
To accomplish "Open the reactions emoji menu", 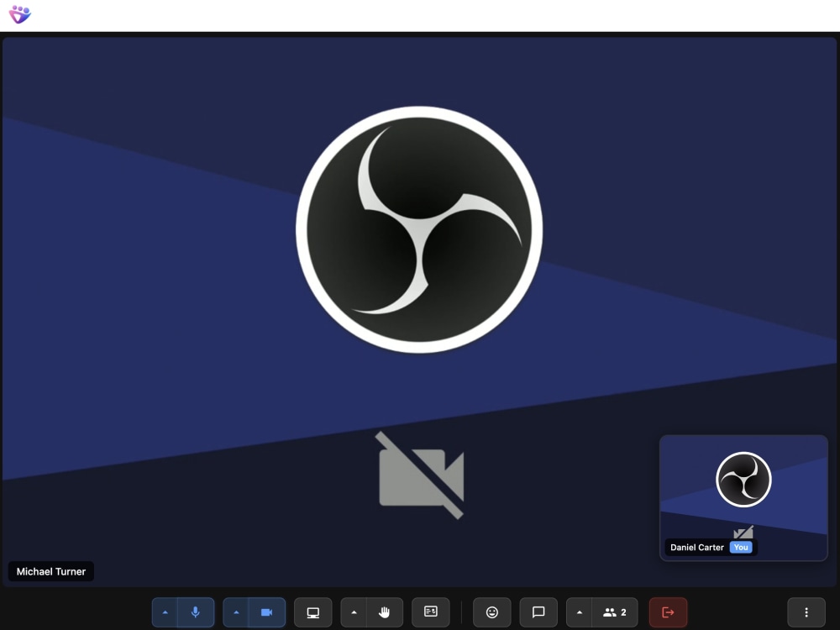I will 491,612.
